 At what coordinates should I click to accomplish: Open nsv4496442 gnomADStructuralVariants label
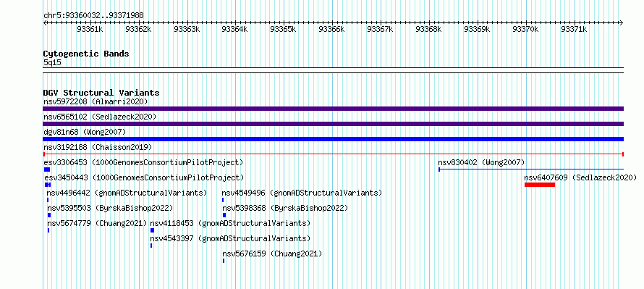point(127,193)
